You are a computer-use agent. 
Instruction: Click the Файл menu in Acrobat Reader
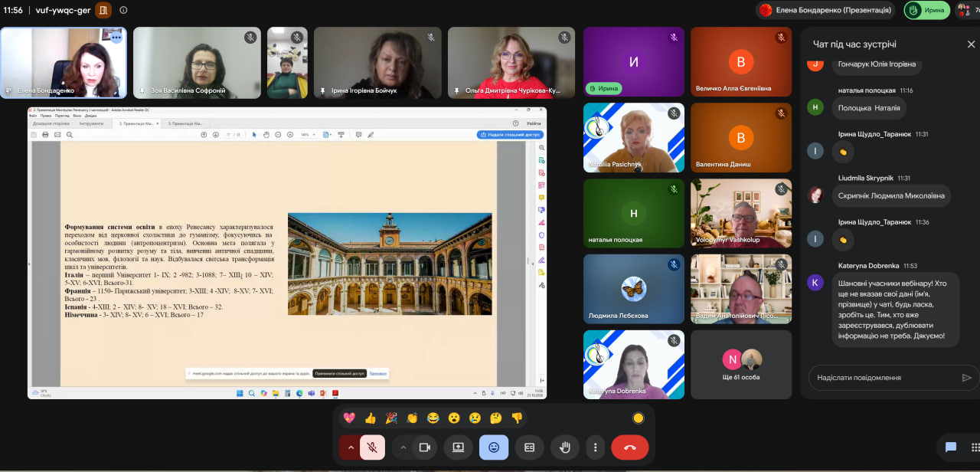point(34,116)
